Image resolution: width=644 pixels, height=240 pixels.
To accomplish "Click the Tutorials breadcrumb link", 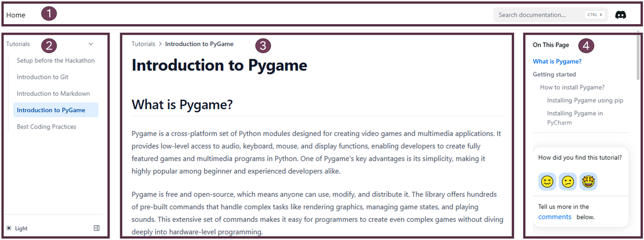I will pyautogui.click(x=143, y=44).
